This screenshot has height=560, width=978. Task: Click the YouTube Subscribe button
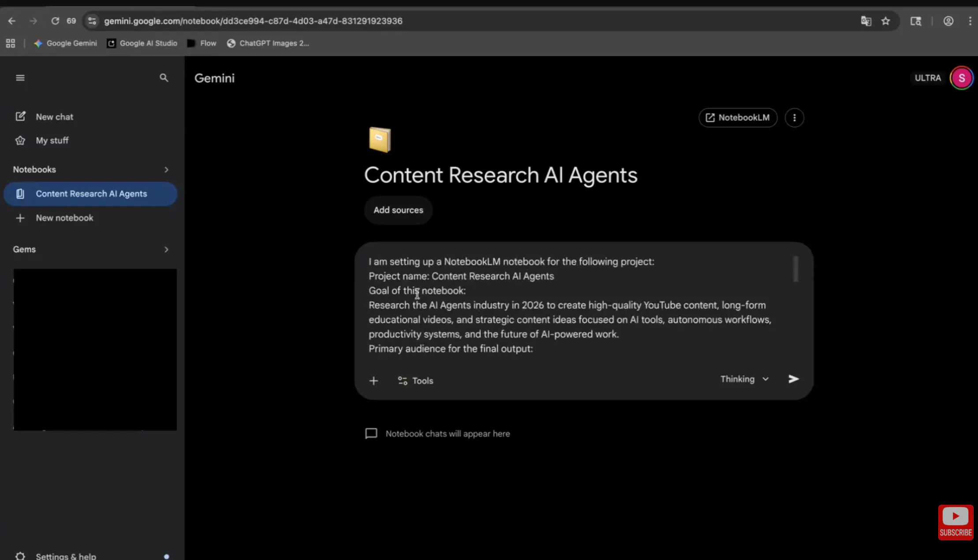pyautogui.click(x=956, y=523)
